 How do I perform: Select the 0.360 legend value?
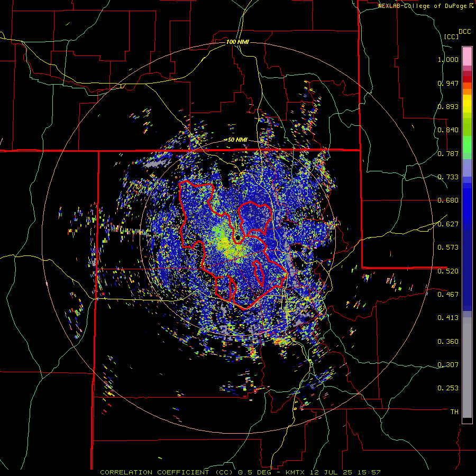point(448,342)
